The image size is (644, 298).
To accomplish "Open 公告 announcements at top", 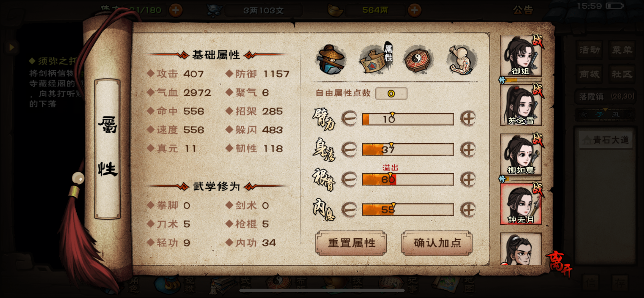I will (523, 10).
